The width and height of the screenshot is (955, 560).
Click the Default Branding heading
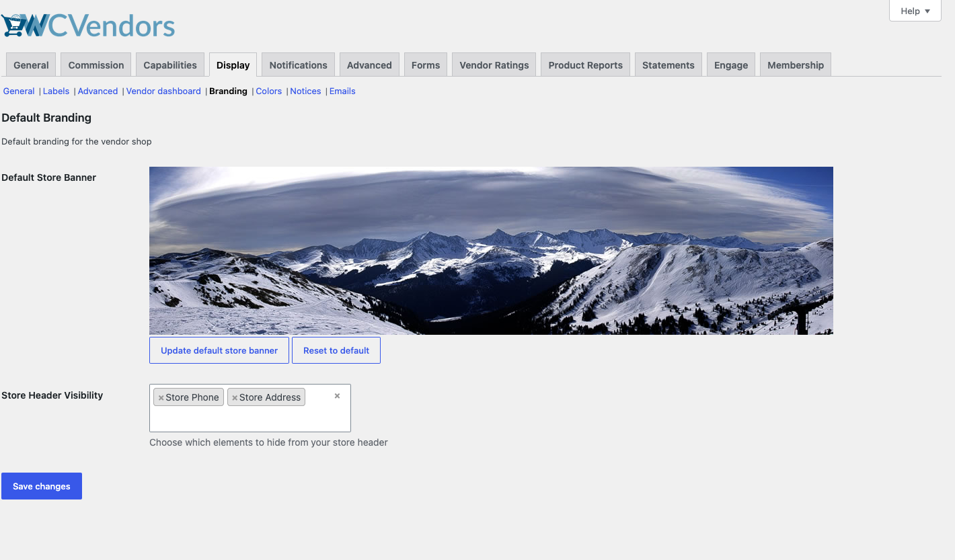pos(46,118)
